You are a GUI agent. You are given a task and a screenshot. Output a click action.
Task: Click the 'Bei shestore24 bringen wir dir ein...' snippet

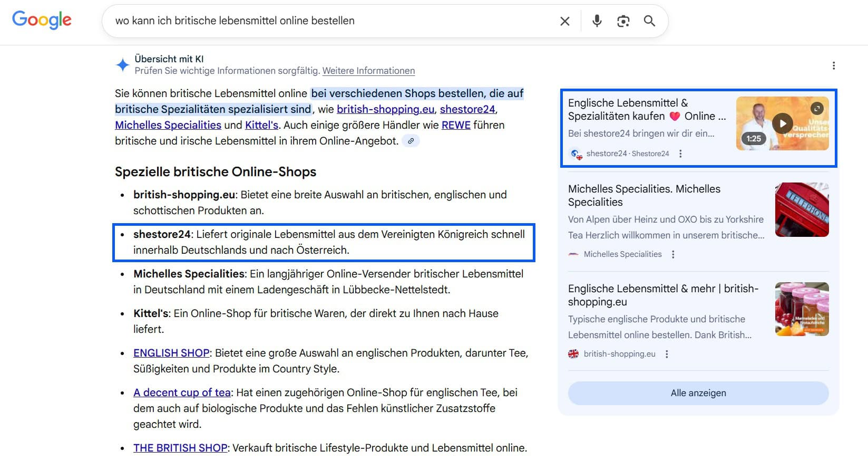pyautogui.click(x=641, y=133)
